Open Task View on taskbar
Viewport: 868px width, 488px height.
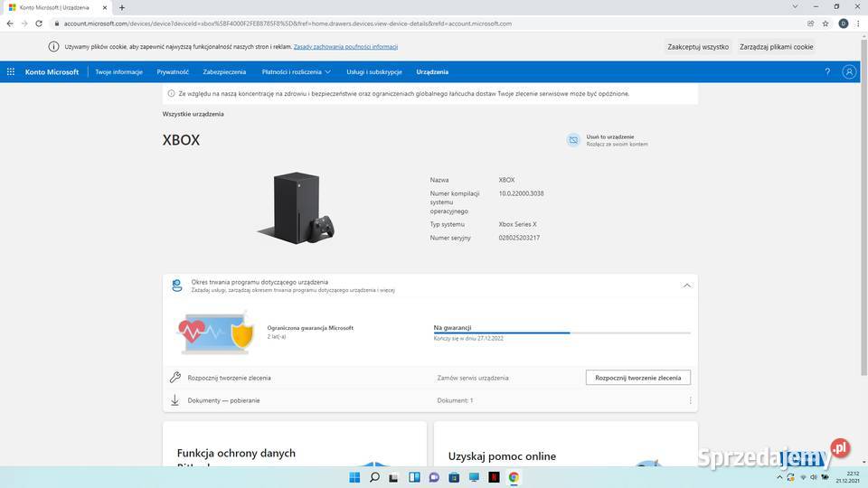393,477
